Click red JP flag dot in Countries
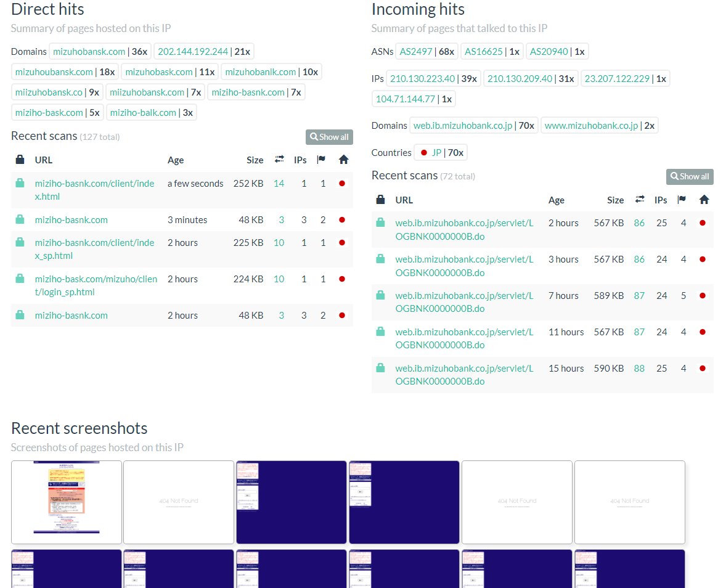The height and width of the screenshot is (588, 726). (423, 152)
